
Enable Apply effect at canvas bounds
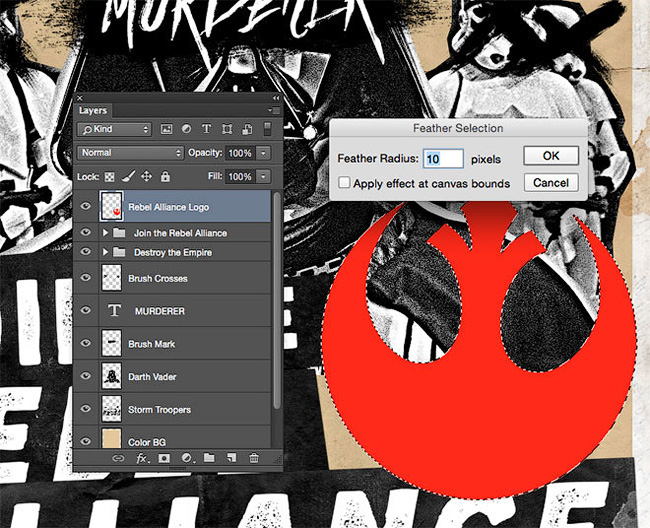[x=344, y=182]
